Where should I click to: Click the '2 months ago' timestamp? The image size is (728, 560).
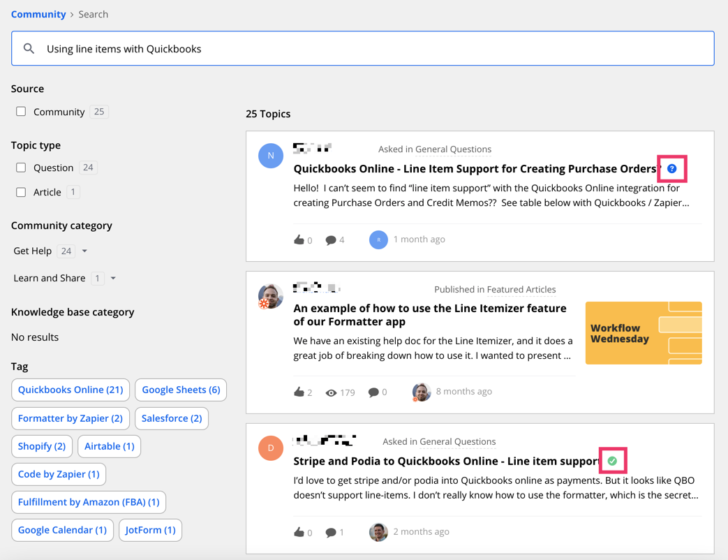pyautogui.click(x=421, y=531)
